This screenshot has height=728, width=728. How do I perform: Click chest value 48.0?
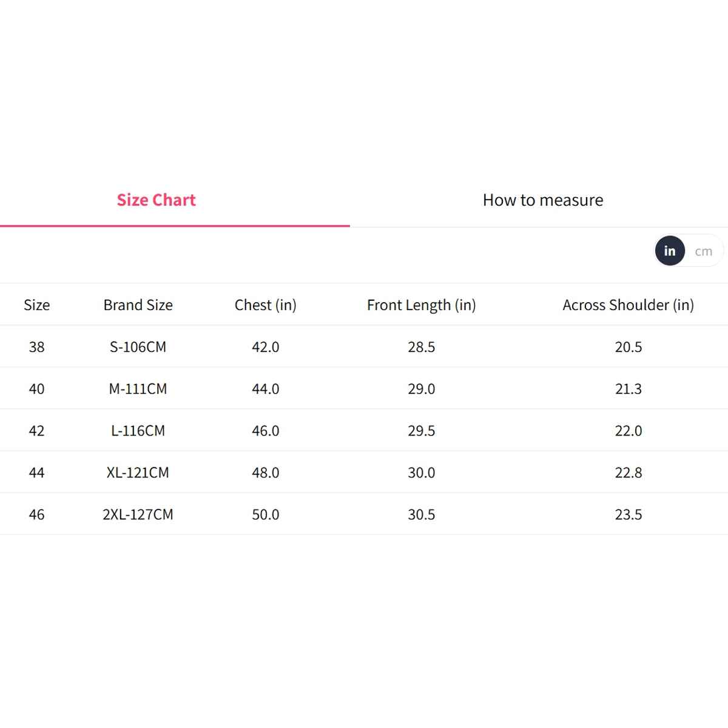[265, 473]
